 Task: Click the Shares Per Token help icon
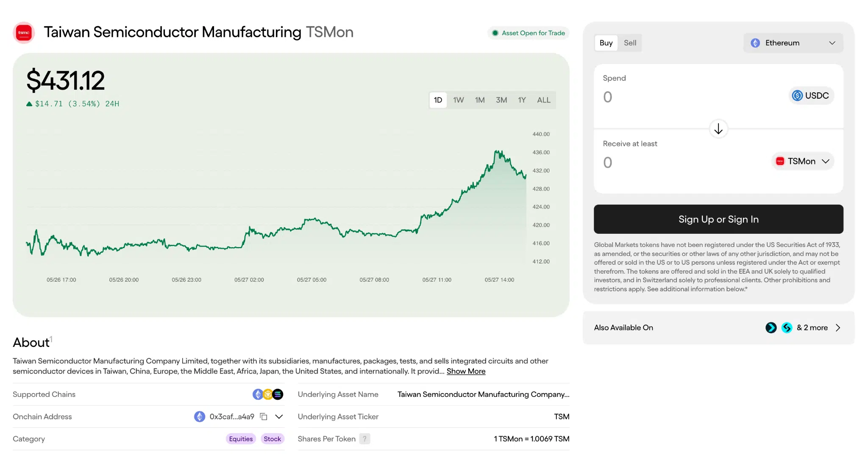[x=364, y=439]
